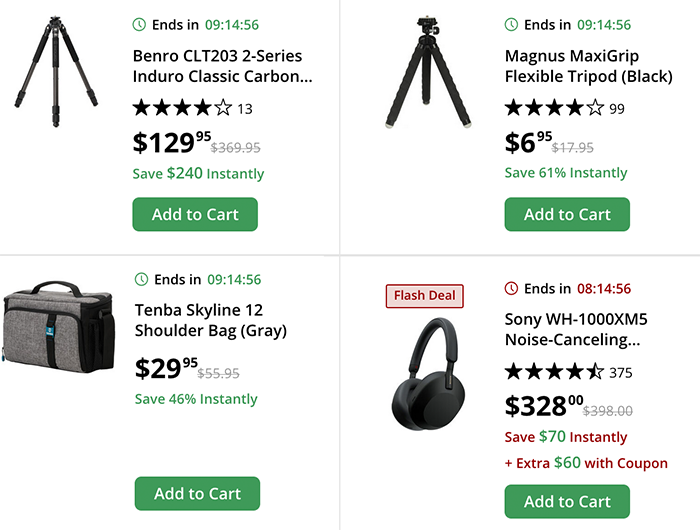This screenshot has height=530, width=700.
Task: Click the Magnus MaxiGrip star rating
Action: point(554,108)
